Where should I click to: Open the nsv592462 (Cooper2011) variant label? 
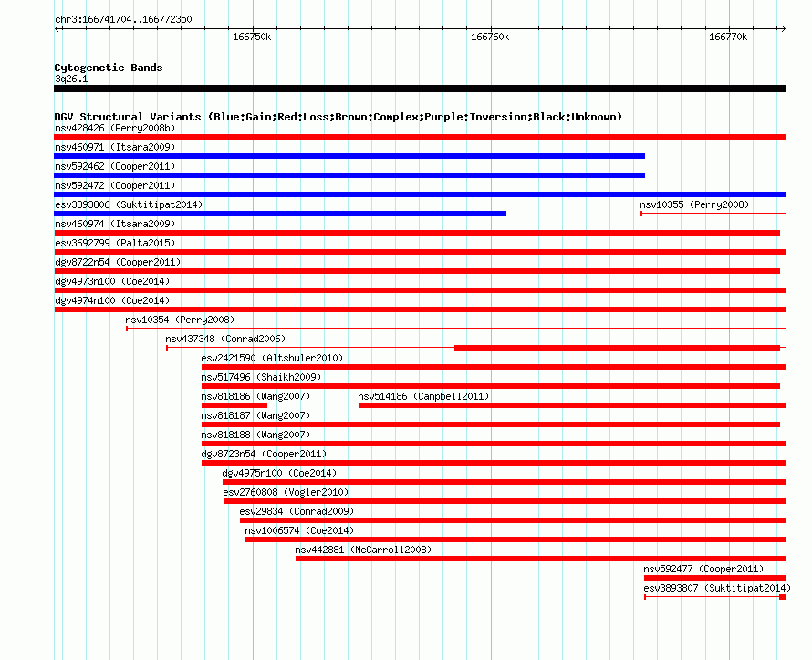[x=115, y=166]
